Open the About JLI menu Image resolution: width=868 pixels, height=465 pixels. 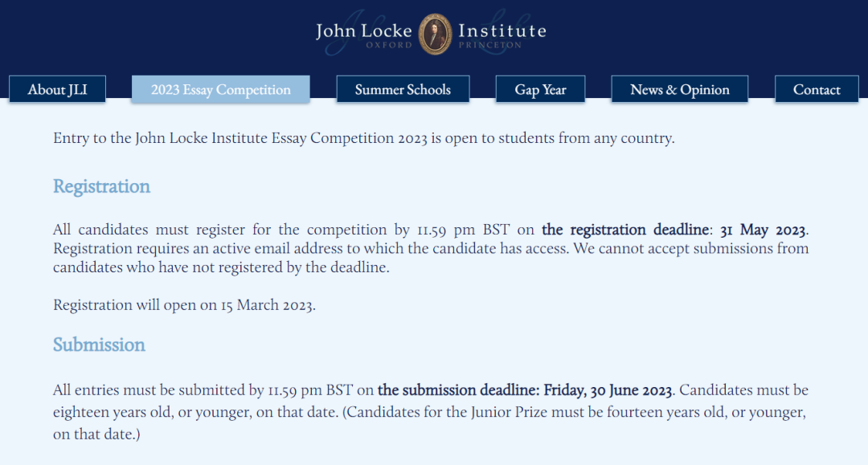coord(58,90)
